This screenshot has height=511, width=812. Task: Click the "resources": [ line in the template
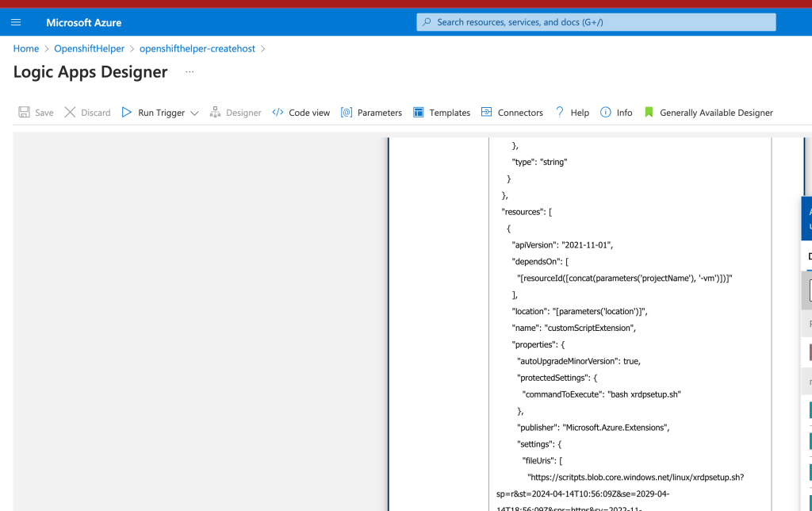[527, 212]
